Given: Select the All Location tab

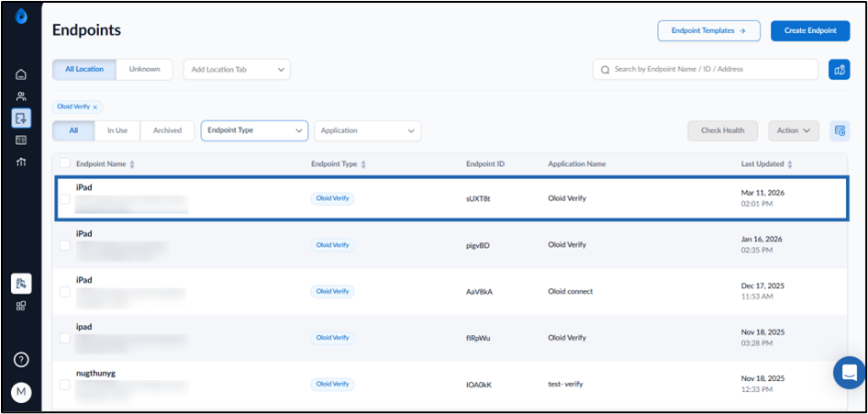Looking at the screenshot, I should (x=84, y=69).
